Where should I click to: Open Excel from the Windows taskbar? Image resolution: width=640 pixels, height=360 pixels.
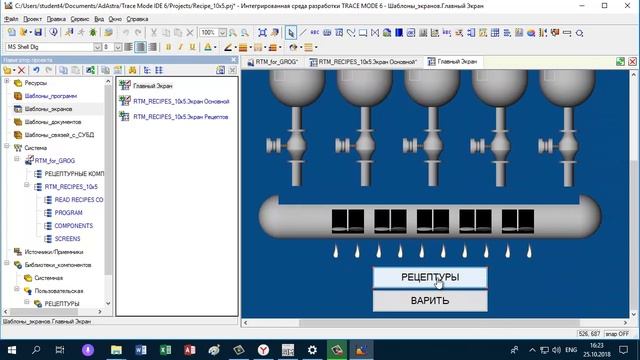[x=165, y=350]
